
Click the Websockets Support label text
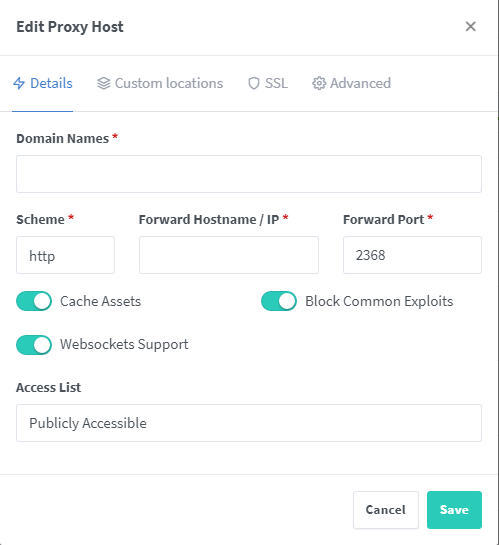124,345
